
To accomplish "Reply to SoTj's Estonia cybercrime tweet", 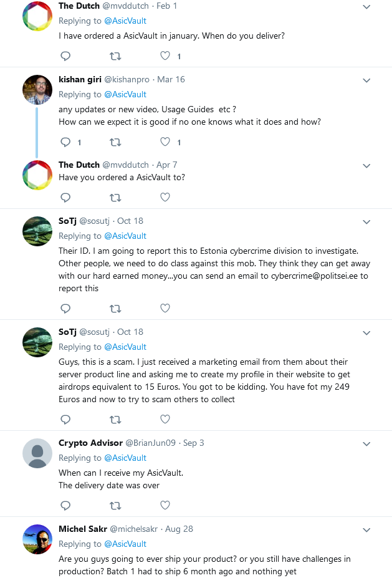I will point(65,308).
